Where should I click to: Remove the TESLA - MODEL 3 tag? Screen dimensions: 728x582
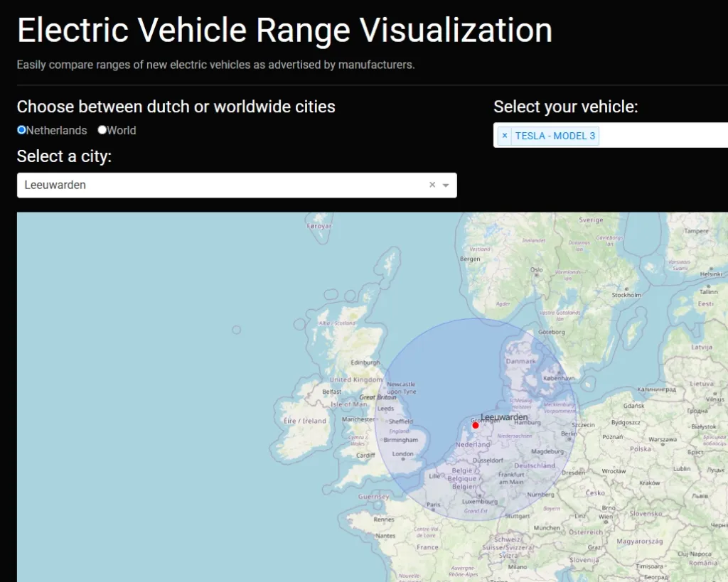coord(504,136)
